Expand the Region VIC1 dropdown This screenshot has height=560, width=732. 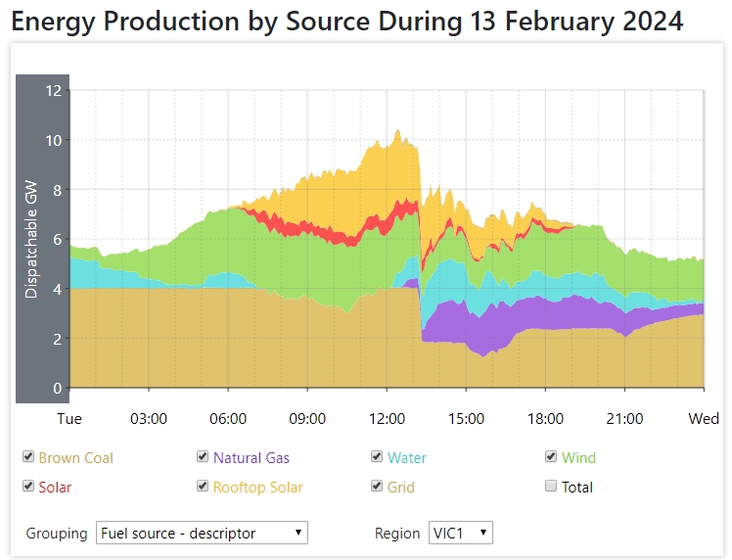[460, 534]
